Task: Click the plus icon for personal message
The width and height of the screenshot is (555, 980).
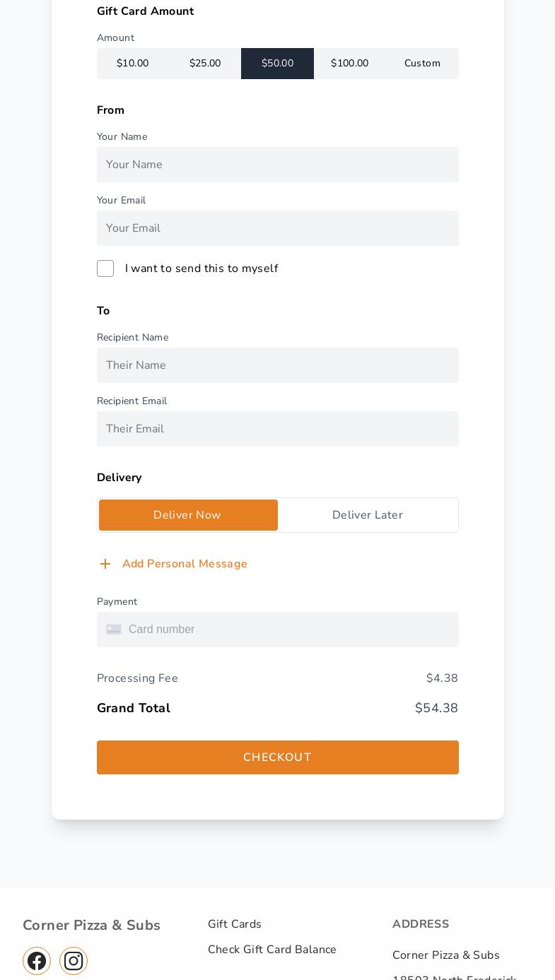Action: (105, 564)
